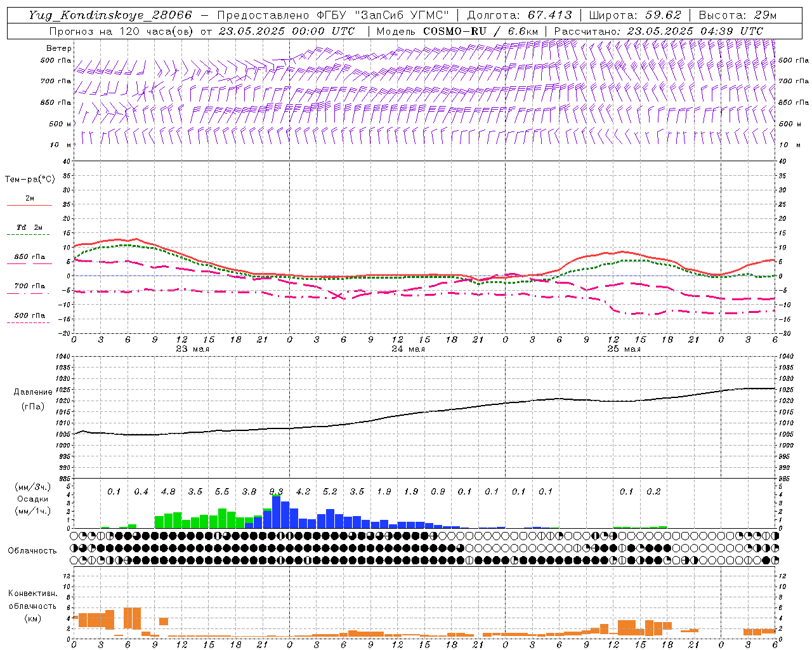Select the longitude value 67.413

pos(550,15)
